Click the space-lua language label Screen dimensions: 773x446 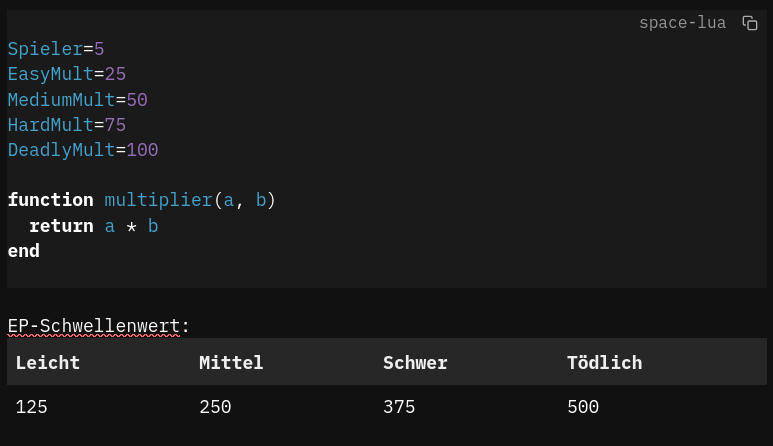682,23
